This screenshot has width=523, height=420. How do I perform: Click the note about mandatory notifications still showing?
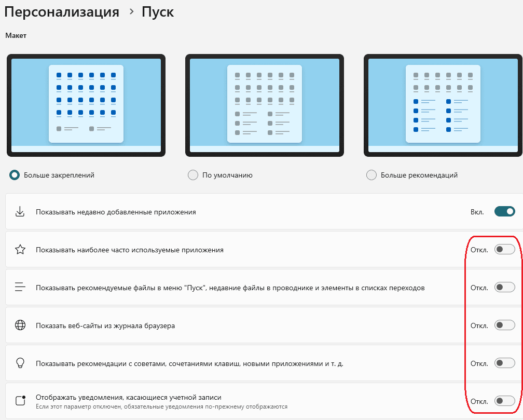161,407
